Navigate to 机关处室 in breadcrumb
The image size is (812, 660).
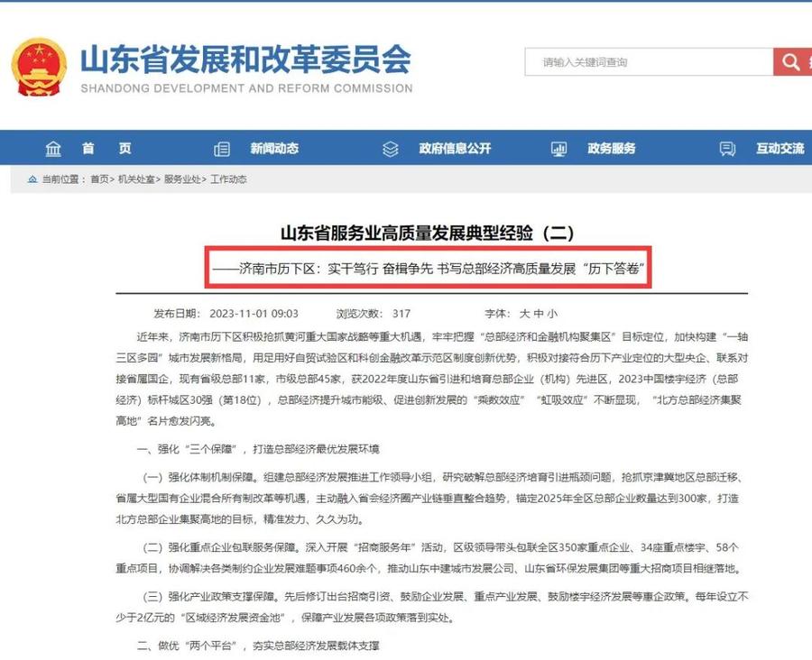click(x=135, y=179)
